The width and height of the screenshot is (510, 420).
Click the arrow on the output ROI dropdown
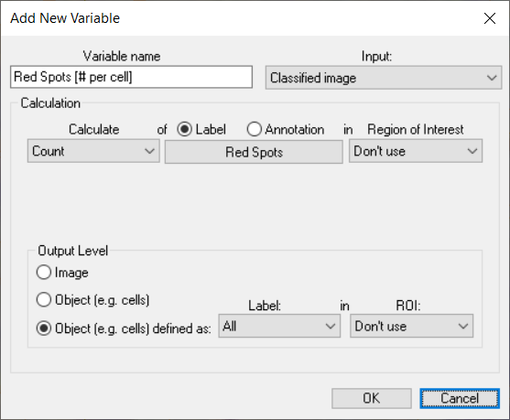462,326
